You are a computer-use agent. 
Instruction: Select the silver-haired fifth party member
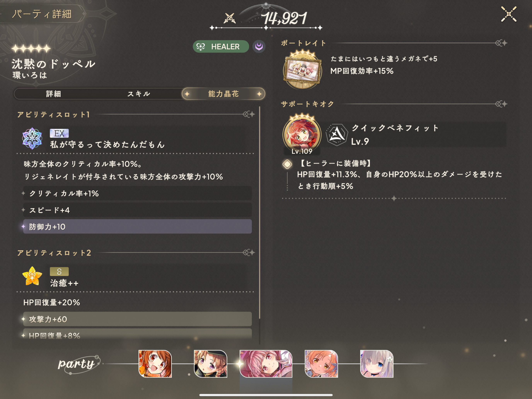(377, 364)
